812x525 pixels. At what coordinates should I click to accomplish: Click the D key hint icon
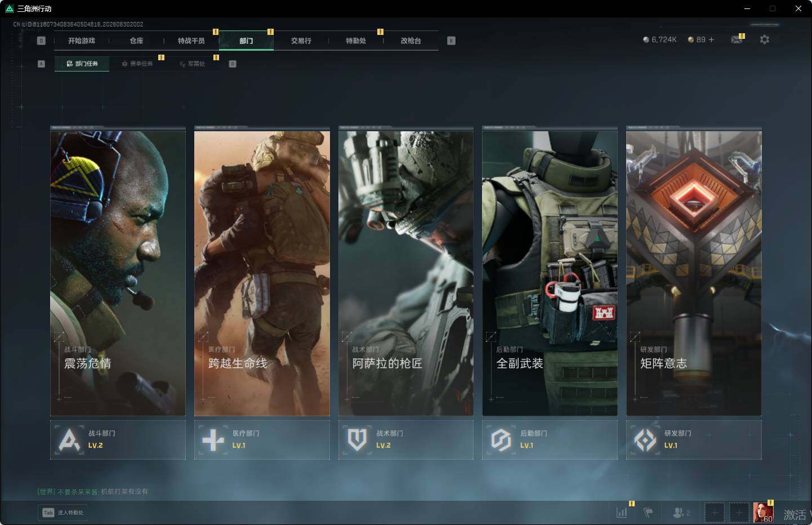click(233, 64)
